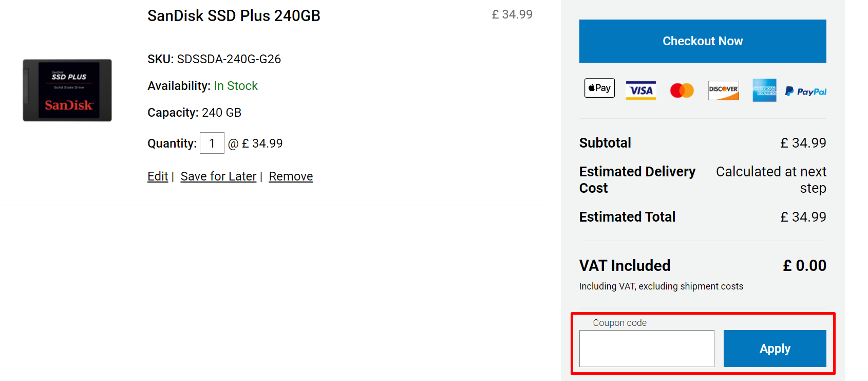Apply the coupon code
The height and width of the screenshot is (381, 868).
[x=775, y=349]
